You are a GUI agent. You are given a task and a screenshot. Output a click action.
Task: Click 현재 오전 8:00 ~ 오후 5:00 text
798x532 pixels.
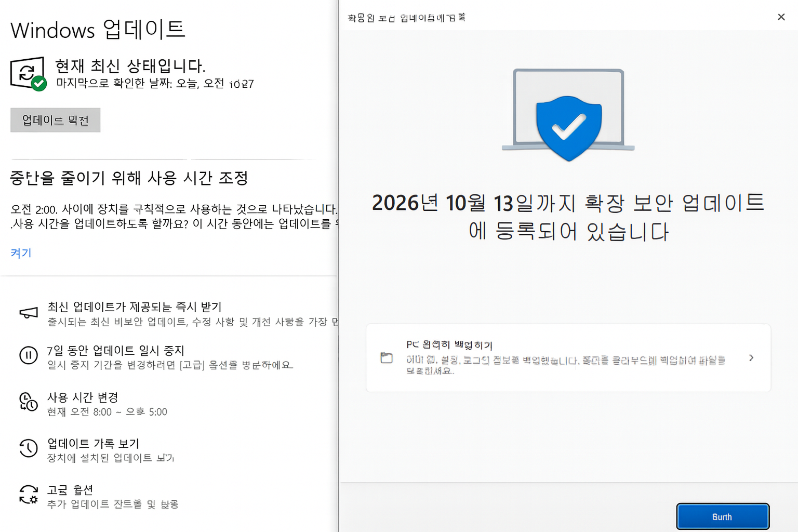(x=107, y=412)
